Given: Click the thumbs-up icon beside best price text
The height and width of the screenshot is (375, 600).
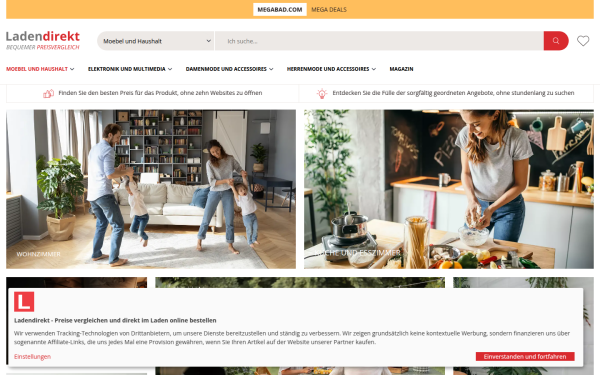Looking at the screenshot, I should tap(48, 93).
